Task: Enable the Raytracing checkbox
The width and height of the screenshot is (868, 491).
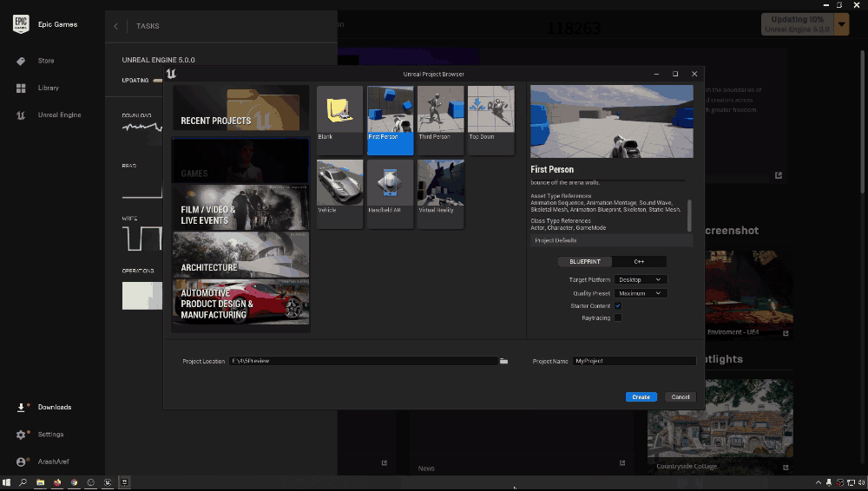Action: click(x=618, y=318)
